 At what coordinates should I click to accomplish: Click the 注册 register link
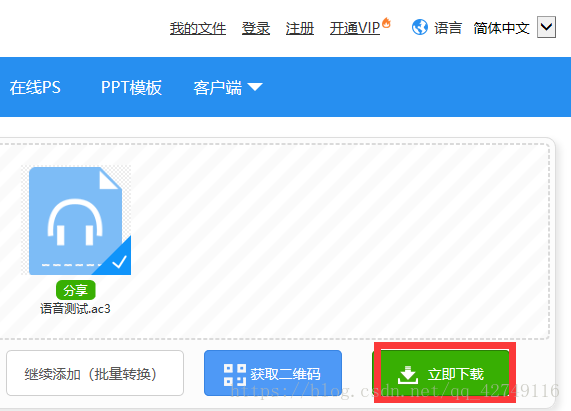(x=300, y=28)
